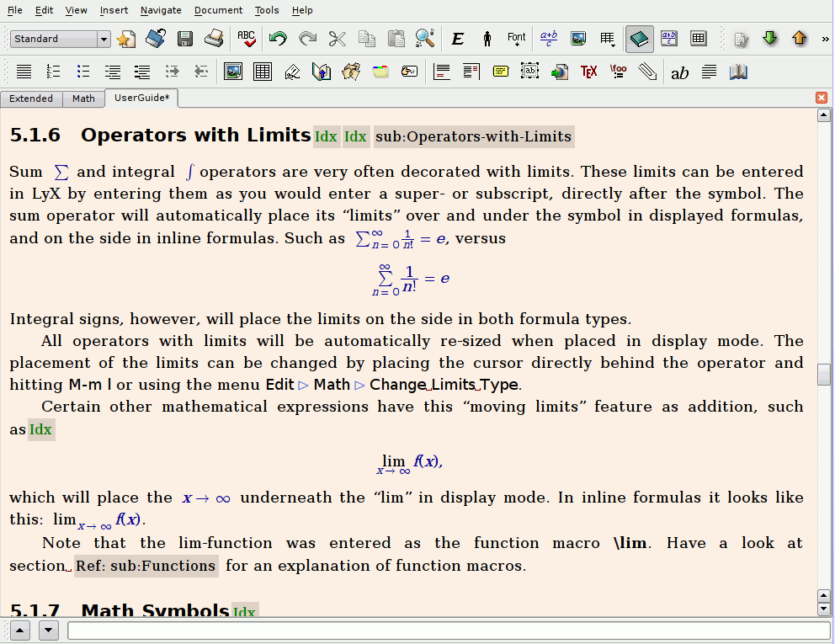Viewport: 835px width, 644px height.
Task: Click the spellcheck ABC icon
Action: coord(246,39)
